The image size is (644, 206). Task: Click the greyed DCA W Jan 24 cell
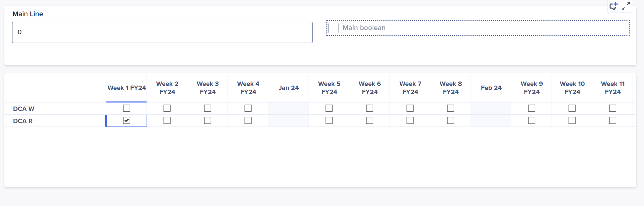point(289,108)
